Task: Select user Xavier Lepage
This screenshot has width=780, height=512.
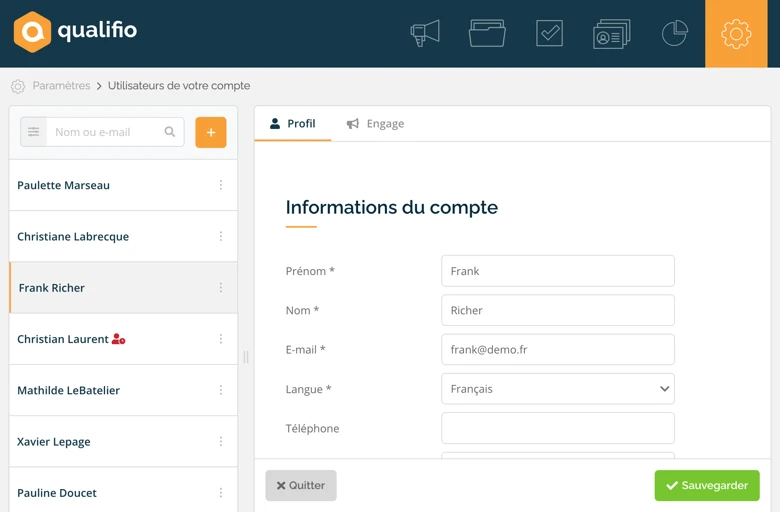Action: pyautogui.click(x=123, y=441)
